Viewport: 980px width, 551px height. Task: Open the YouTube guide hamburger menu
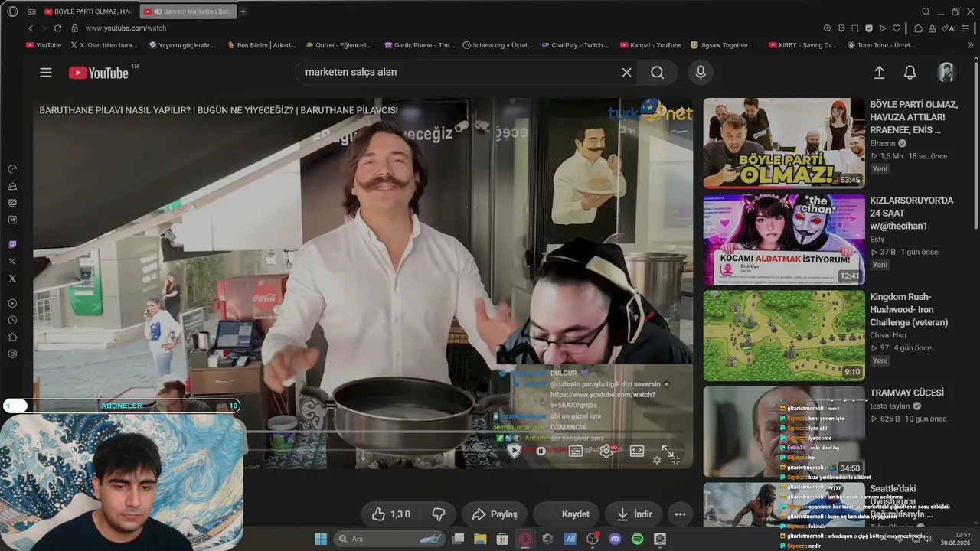(46, 73)
